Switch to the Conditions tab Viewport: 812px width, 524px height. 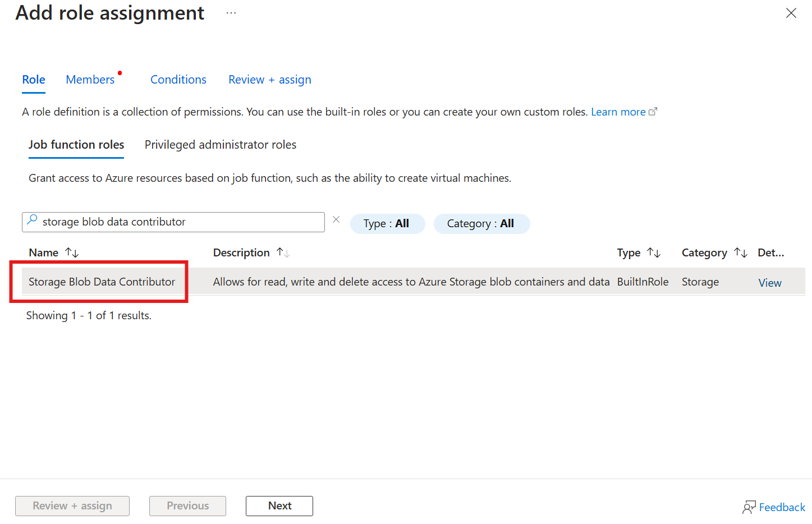(178, 80)
